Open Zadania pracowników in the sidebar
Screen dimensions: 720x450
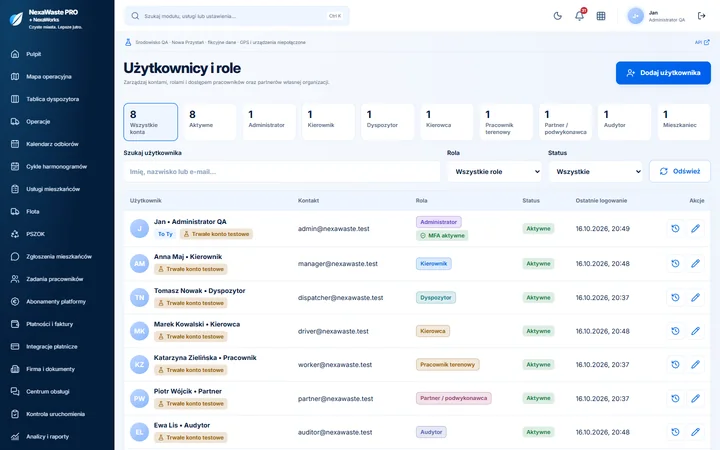(x=57, y=279)
